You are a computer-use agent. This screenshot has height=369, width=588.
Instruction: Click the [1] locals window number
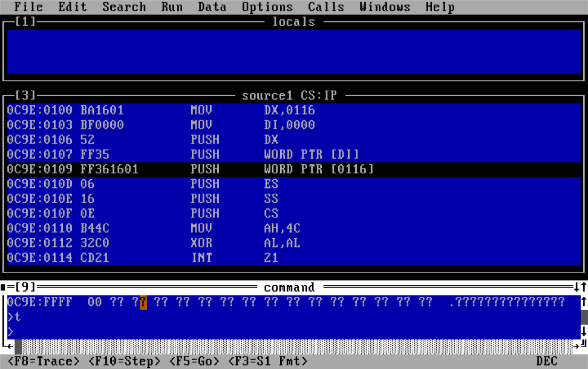coord(25,21)
